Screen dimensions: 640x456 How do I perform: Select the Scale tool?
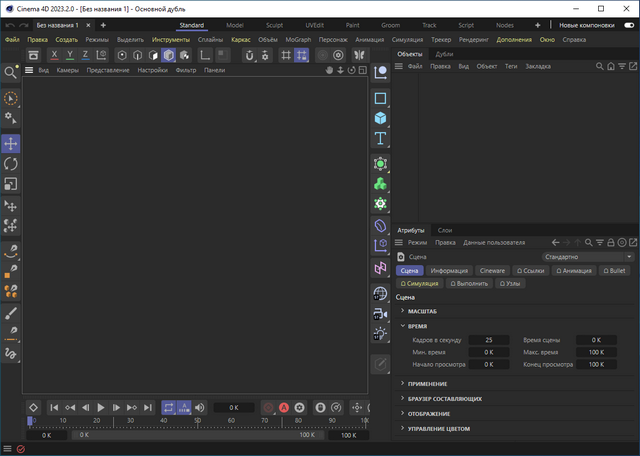click(x=11, y=183)
